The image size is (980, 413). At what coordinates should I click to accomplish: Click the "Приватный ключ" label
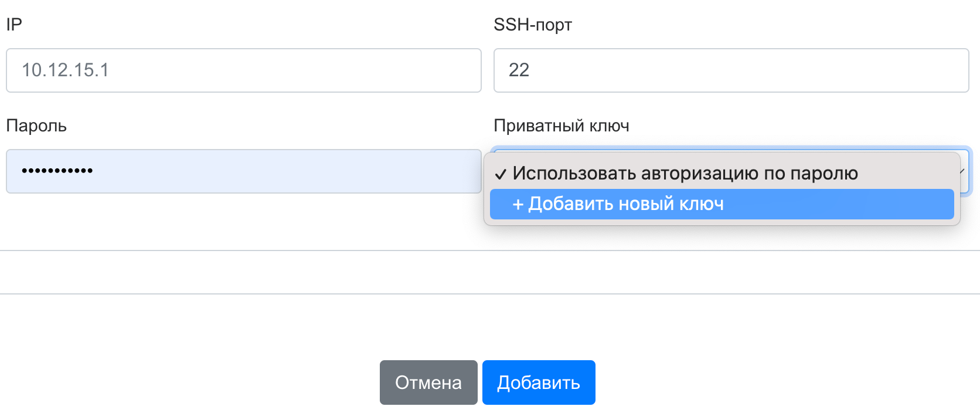click(561, 126)
